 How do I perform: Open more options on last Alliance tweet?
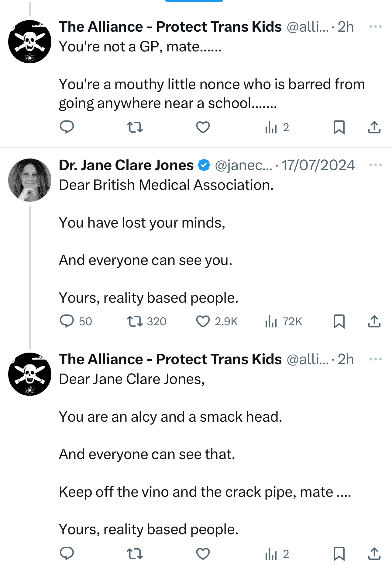[x=375, y=359]
